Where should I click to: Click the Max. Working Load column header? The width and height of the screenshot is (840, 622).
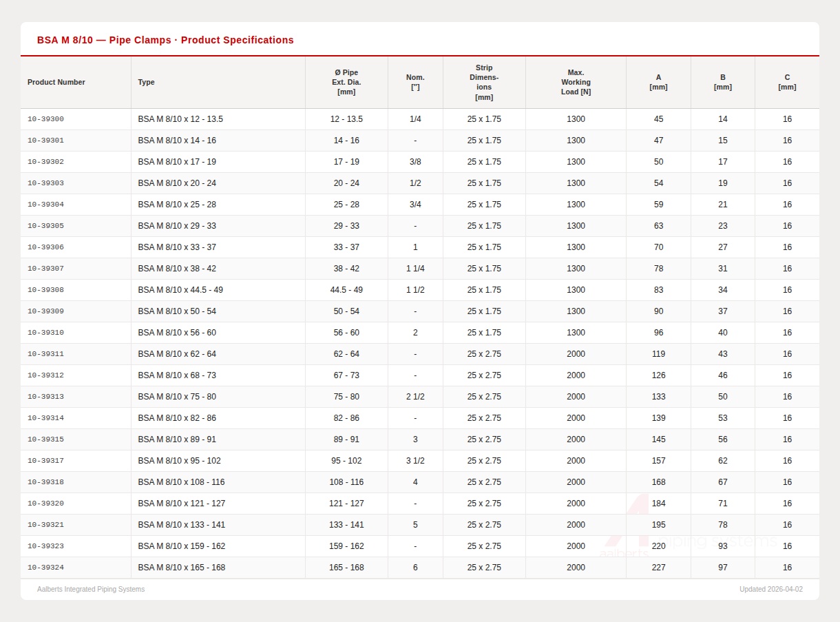pos(576,82)
